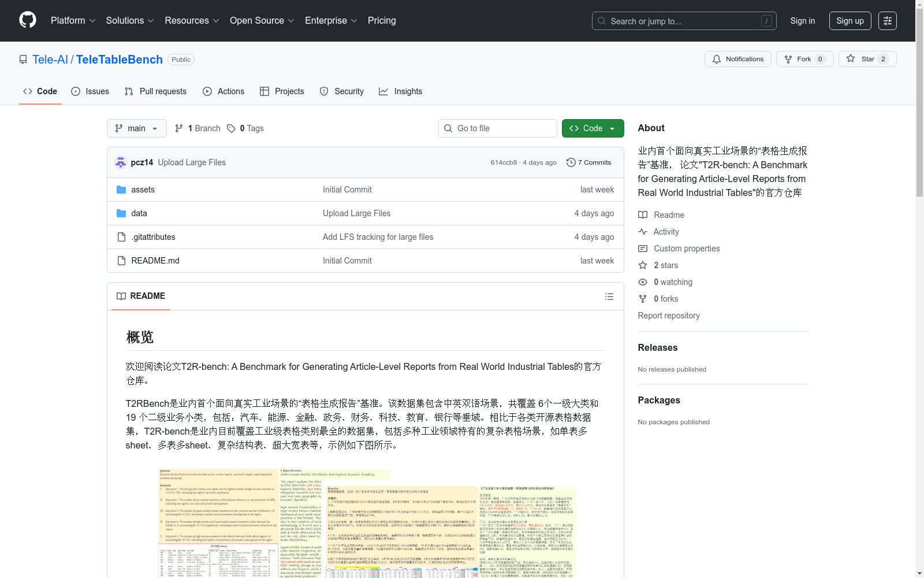
Task: Expand the Enterprise menu
Action: (x=331, y=20)
